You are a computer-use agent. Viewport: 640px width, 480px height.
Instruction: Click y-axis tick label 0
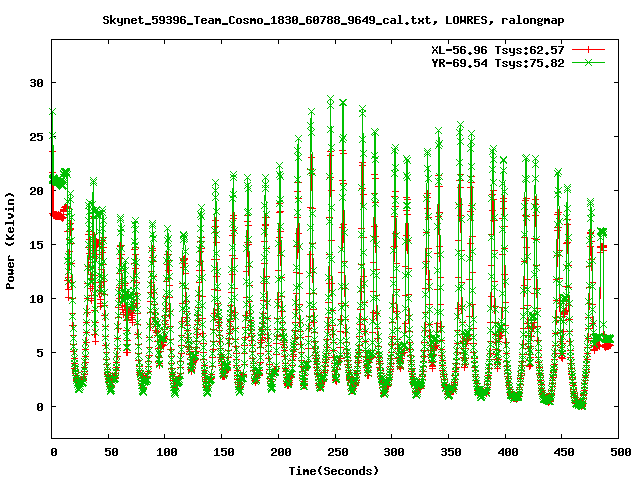40,407
